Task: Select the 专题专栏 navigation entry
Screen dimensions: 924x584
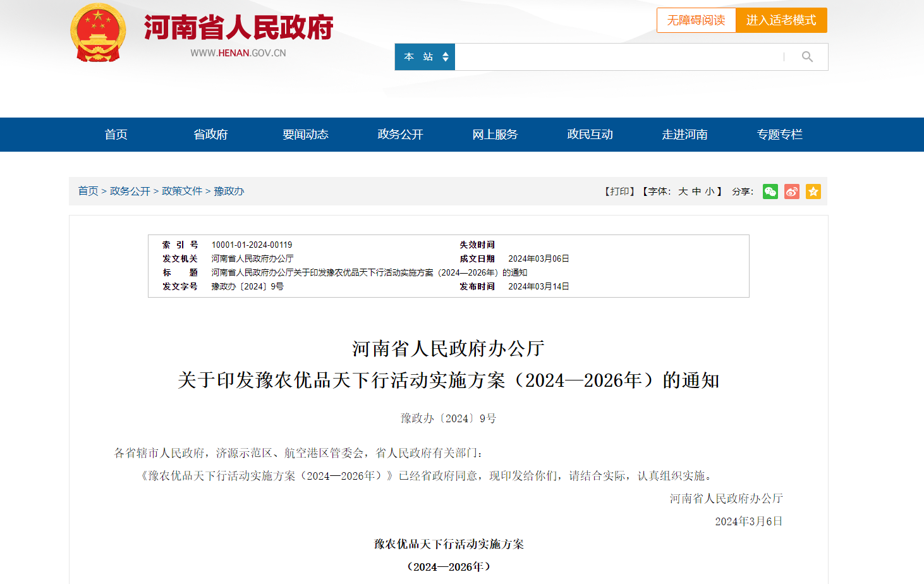Action: pyautogui.click(x=779, y=134)
